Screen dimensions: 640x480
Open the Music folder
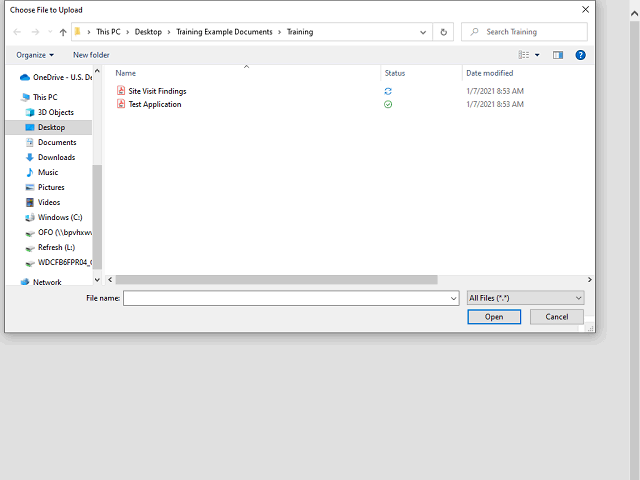[42, 172]
